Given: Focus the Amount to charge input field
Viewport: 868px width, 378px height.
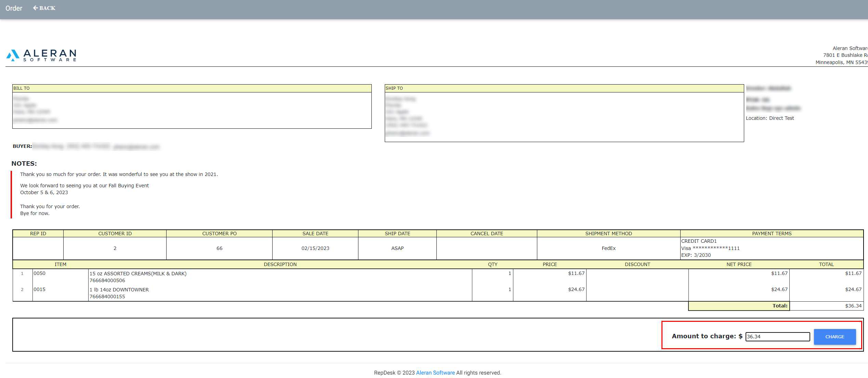Looking at the screenshot, I should (777, 337).
